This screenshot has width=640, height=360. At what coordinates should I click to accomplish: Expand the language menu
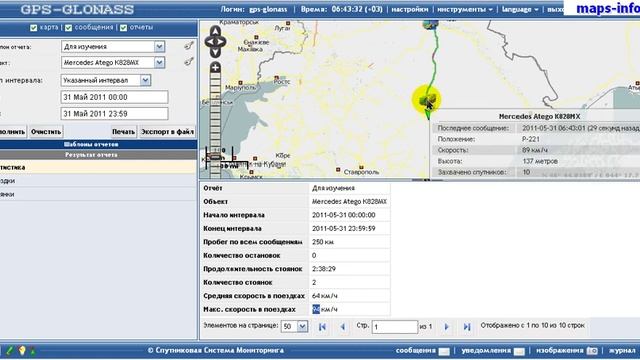click(x=520, y=9)
